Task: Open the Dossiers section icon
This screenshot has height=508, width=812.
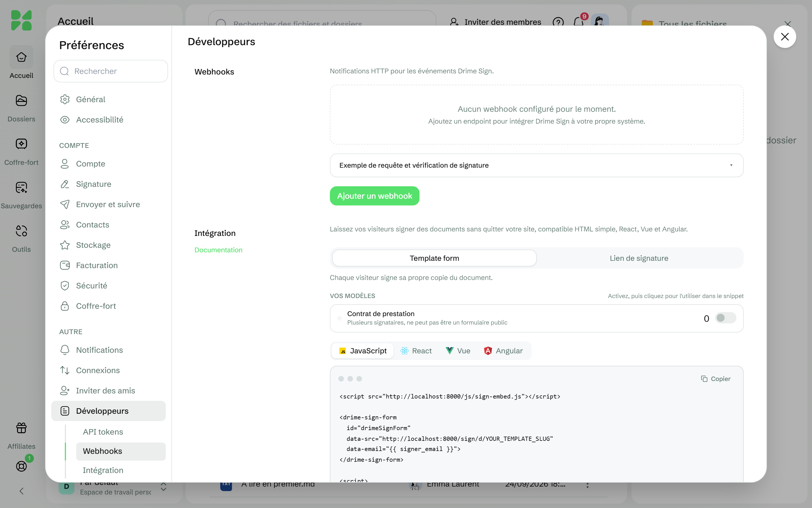Action: pyautogui.click(x=21, y=100)
